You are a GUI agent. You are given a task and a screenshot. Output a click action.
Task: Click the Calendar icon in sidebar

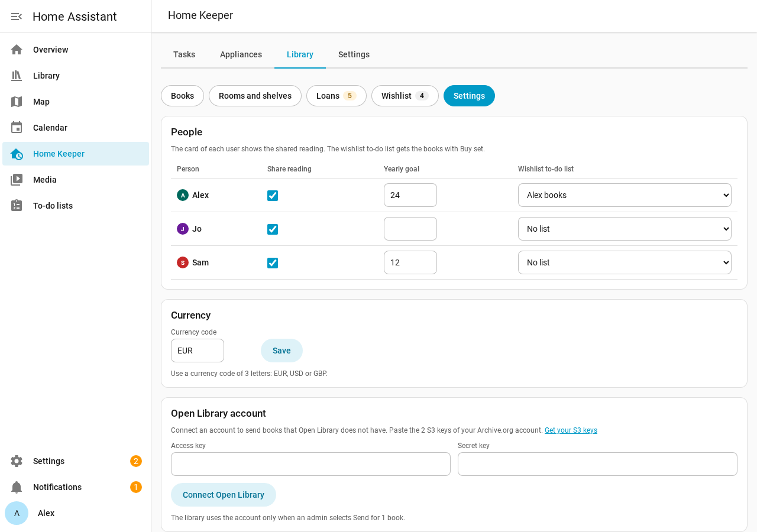pos(17,128)
